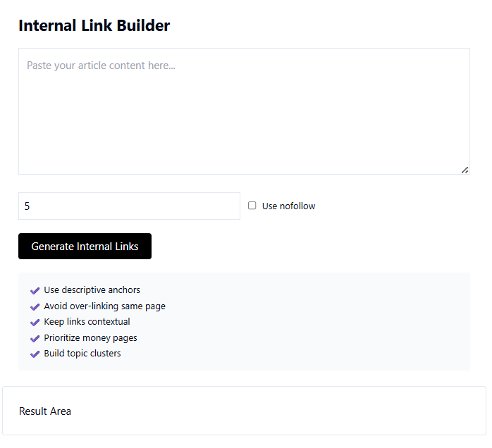
Task: Click checkmark icon beside Build topic clusters
Action: [x=35, y=354]
